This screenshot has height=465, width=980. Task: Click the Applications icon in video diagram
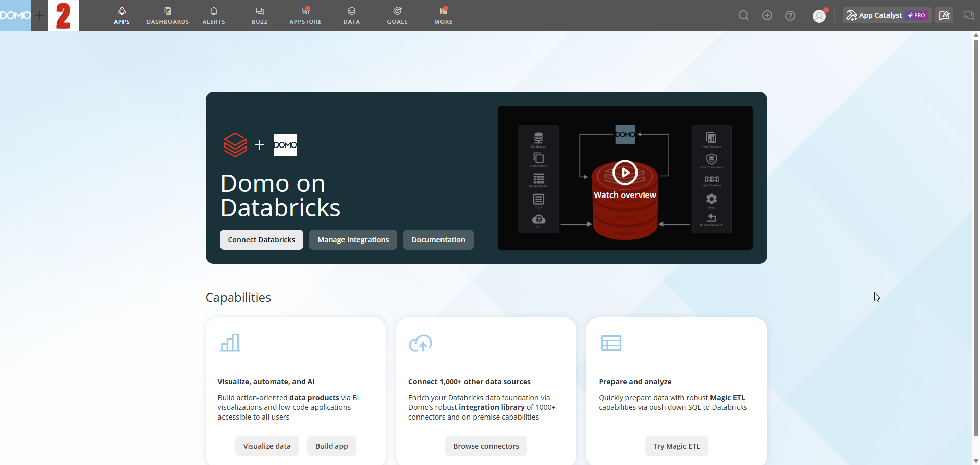538,158
